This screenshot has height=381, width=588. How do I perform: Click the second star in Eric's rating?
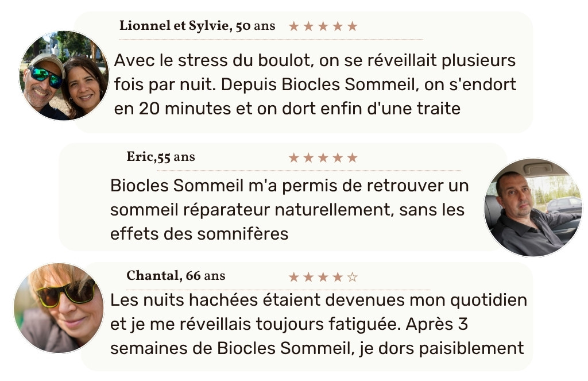[309, 158]
